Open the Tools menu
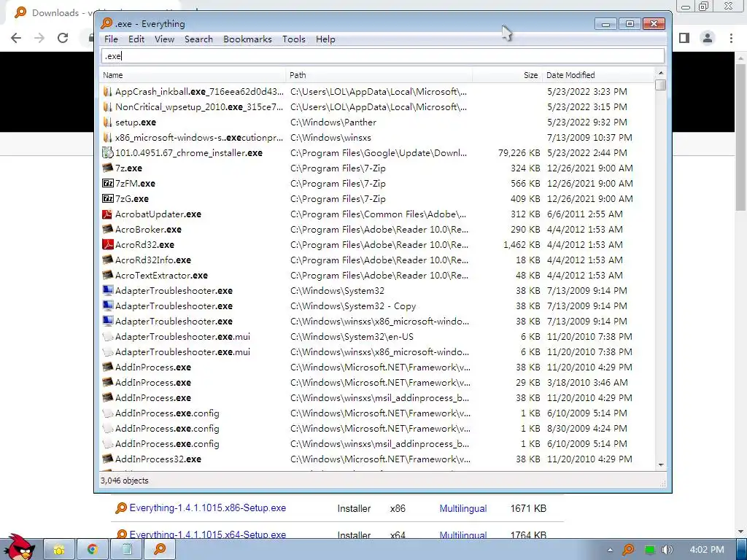This screenshot has height=560, width=747. (293, 39)
